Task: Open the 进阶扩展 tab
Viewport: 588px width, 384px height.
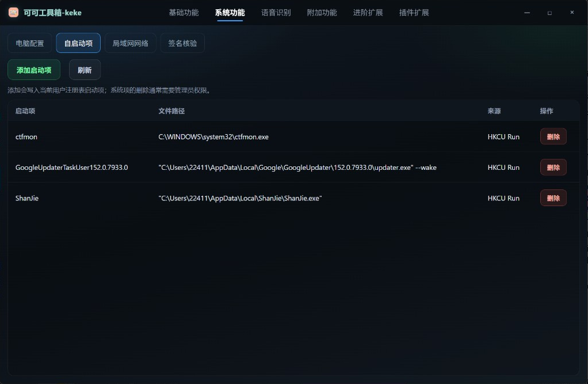Action: [x=368, y=13]
